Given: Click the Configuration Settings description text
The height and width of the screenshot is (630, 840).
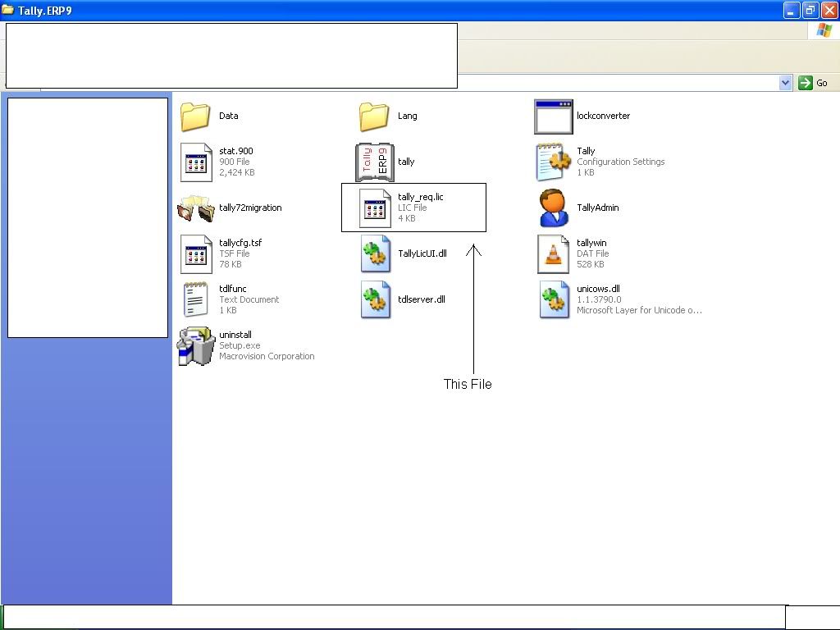Looking at the screenshot, I should 620,162.
